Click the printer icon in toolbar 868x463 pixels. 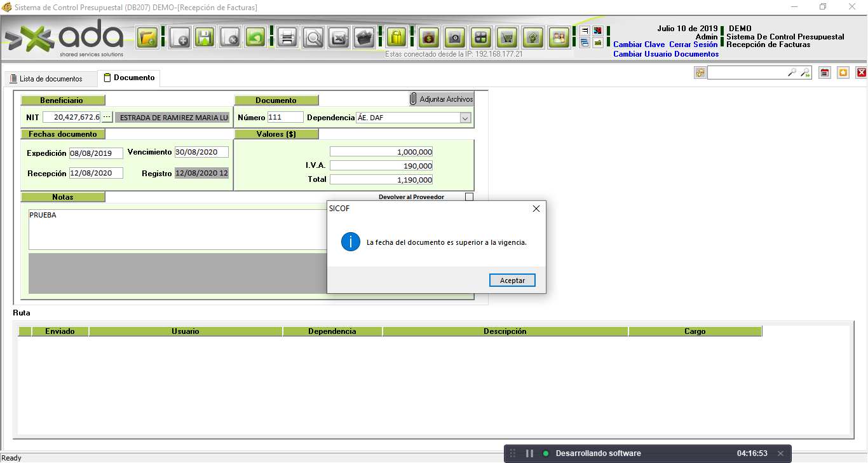[x=287, y=38]
